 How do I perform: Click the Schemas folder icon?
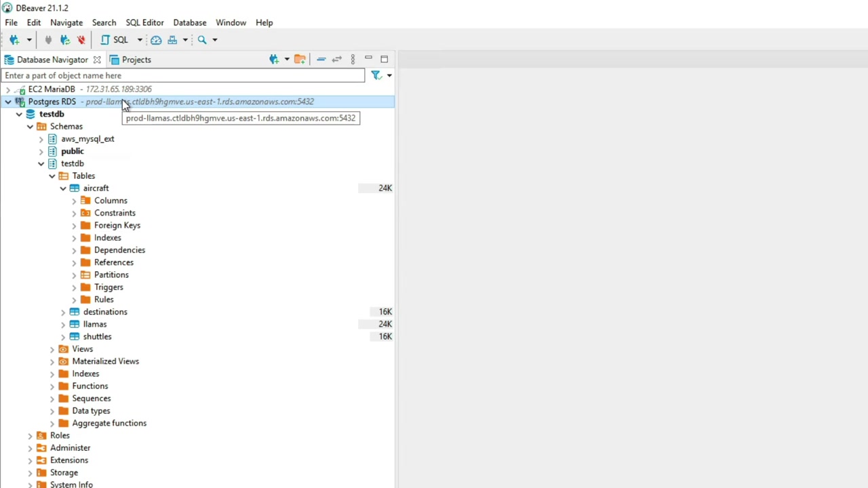[41, 127]
